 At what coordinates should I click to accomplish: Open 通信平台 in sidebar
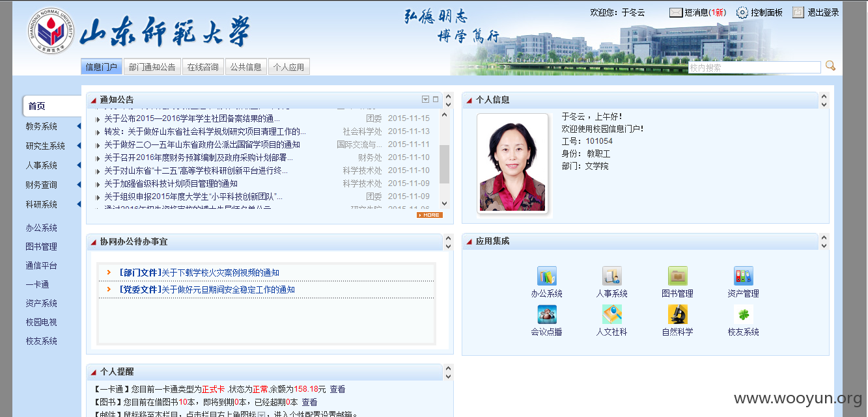coord(42,265)
